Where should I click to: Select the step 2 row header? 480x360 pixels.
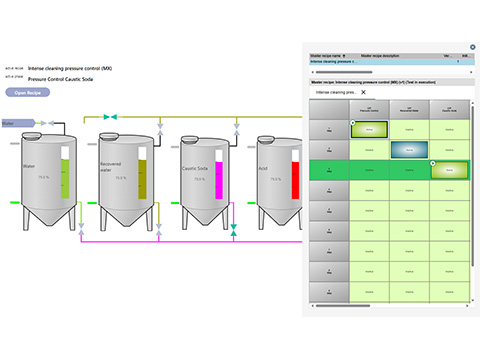click(329, 150)
